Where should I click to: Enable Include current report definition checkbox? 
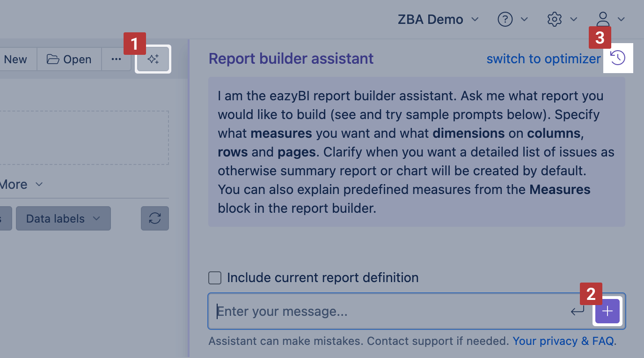click(215, 278)
